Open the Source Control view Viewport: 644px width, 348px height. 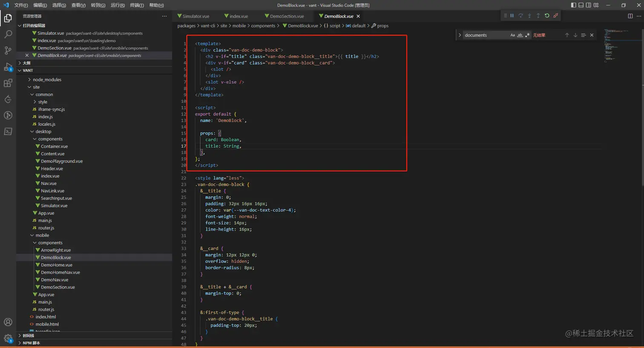tap(8, 50)
